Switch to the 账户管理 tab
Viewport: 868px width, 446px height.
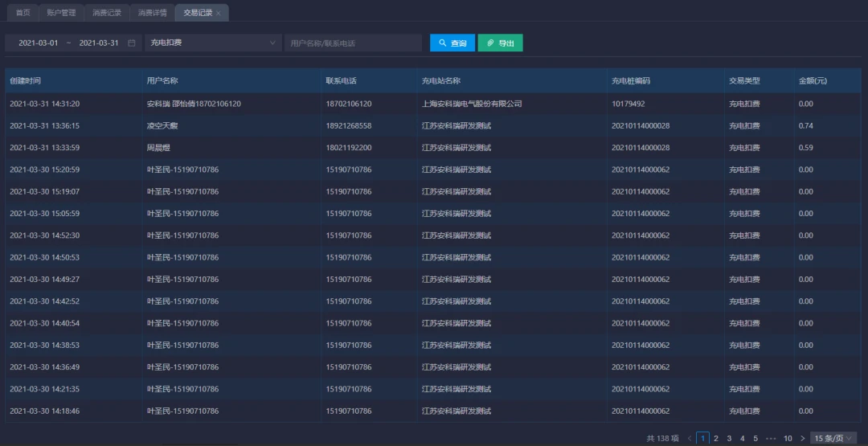click(61, 13)
